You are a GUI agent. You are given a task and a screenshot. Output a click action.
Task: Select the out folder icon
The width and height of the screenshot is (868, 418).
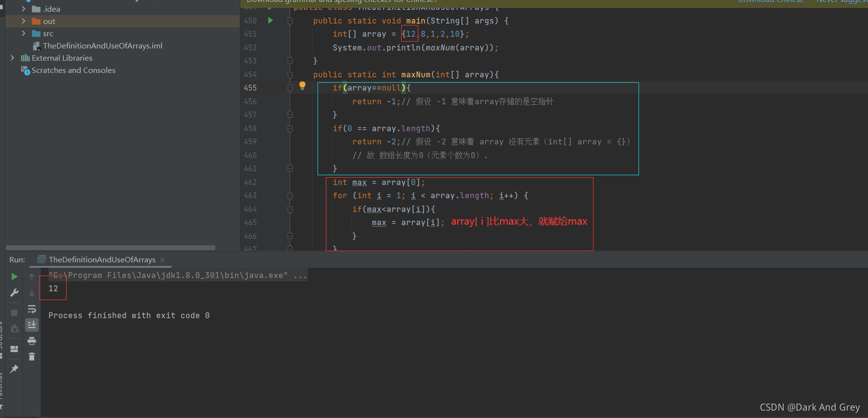click(36, 21)
